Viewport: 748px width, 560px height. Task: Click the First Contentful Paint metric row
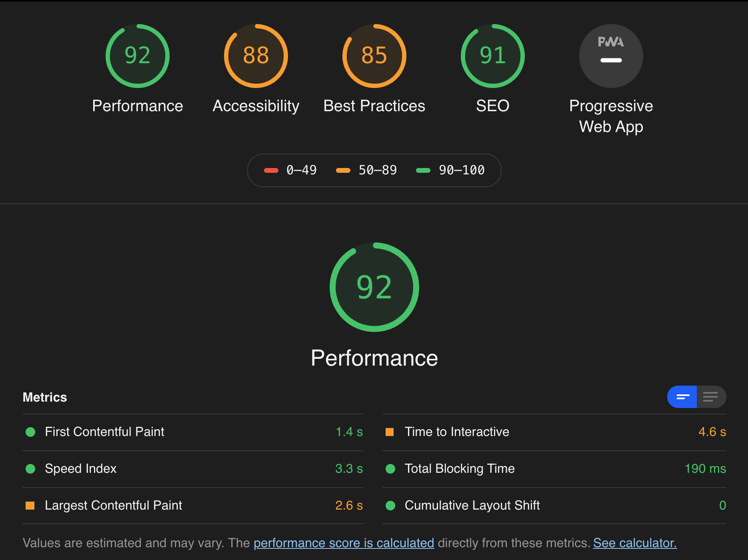click(x=193, y=432)
